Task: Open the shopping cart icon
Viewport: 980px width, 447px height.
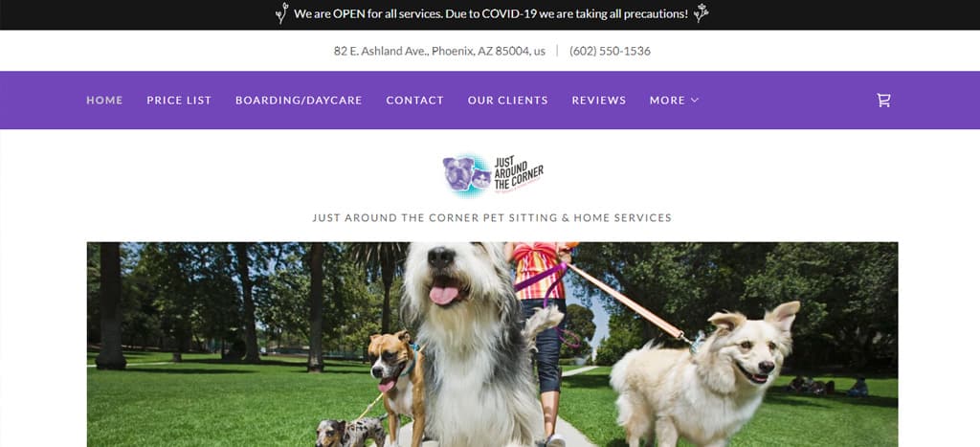Action: [883, 101]
